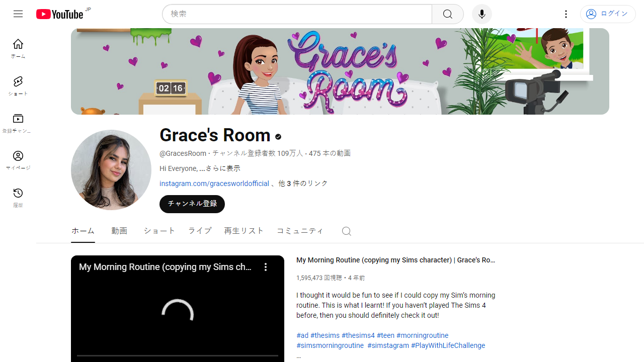
Task: Open the My Morning Routine video title link
Action: click(x=396, y=260)
